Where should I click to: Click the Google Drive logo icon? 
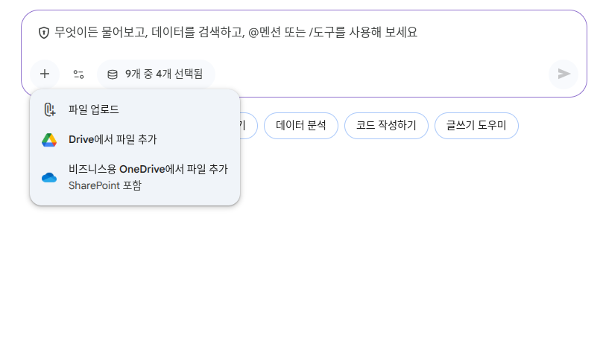click(x=49, y=140)
